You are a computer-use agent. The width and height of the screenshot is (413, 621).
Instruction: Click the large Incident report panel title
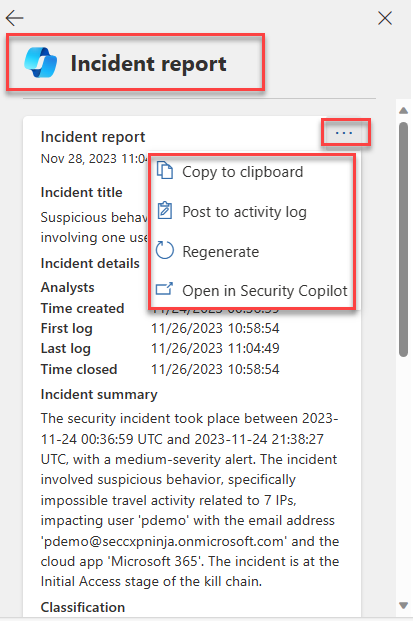(x=148, y=63)
